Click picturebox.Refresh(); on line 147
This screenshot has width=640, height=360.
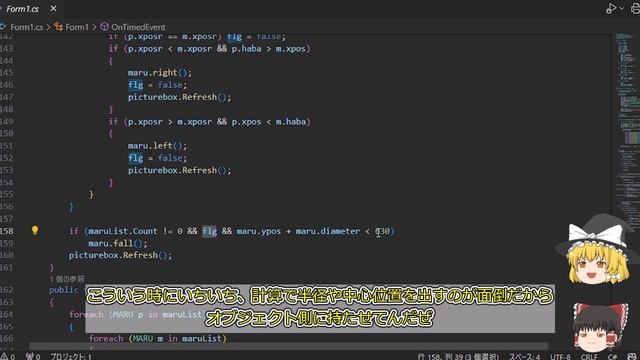click(180, 97)
